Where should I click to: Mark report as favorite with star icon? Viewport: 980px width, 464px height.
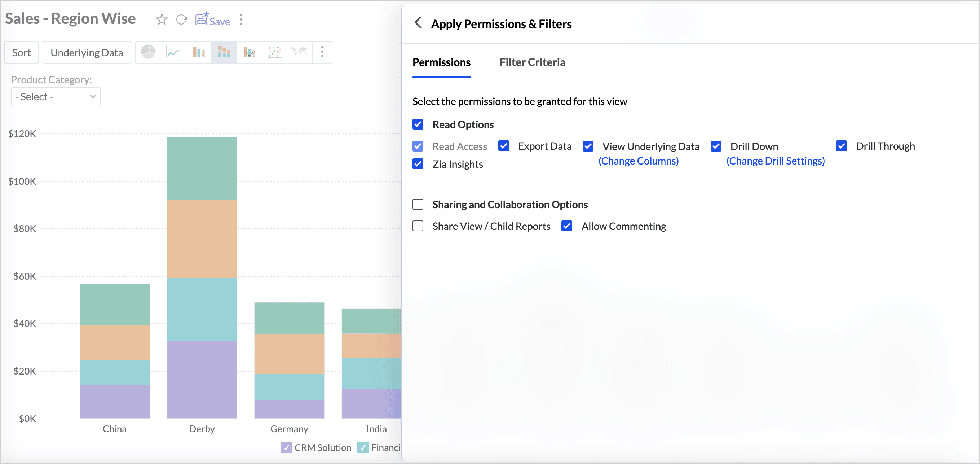click(x=162, y=19)
